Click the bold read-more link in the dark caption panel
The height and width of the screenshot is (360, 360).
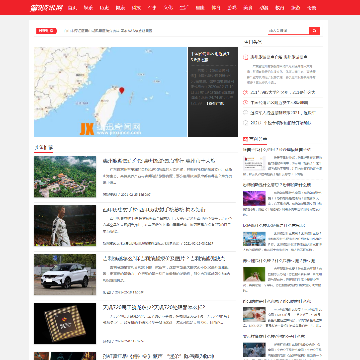click(215, 103)
